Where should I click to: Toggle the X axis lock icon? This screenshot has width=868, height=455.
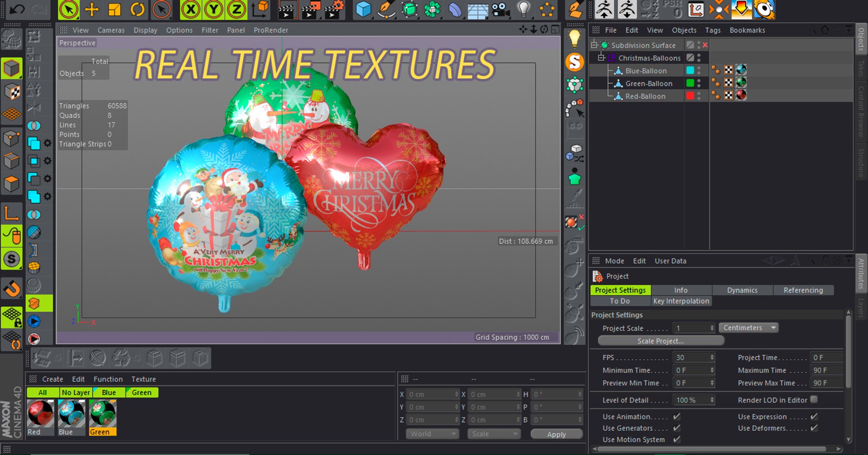[x=191, y=9]
